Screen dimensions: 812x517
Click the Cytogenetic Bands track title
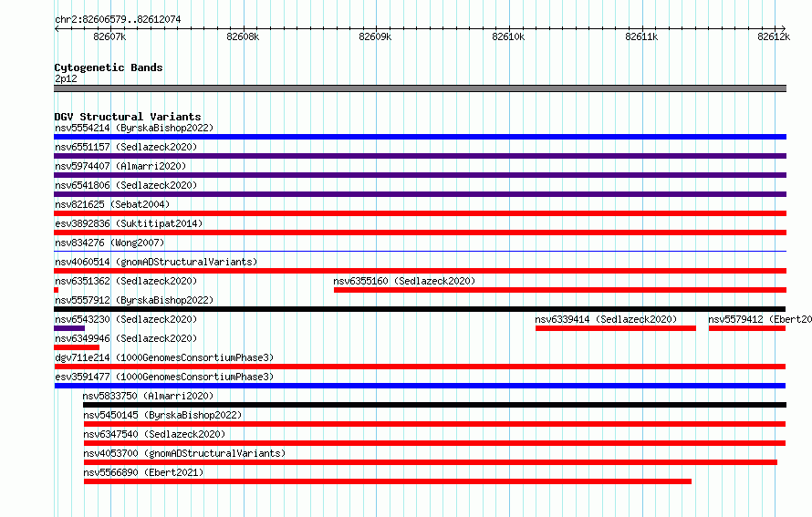tap(109, 67)
